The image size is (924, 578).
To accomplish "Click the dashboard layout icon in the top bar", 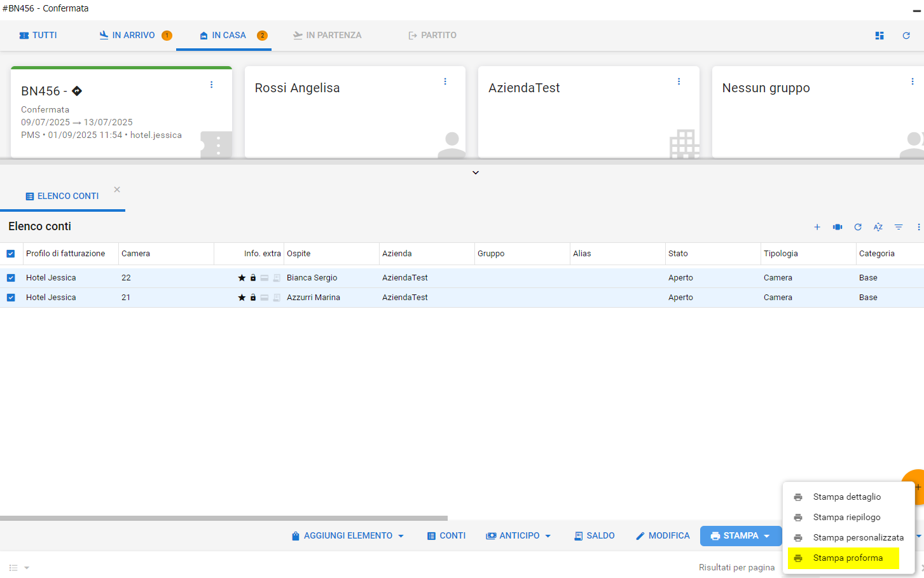I will pos(879,36).
